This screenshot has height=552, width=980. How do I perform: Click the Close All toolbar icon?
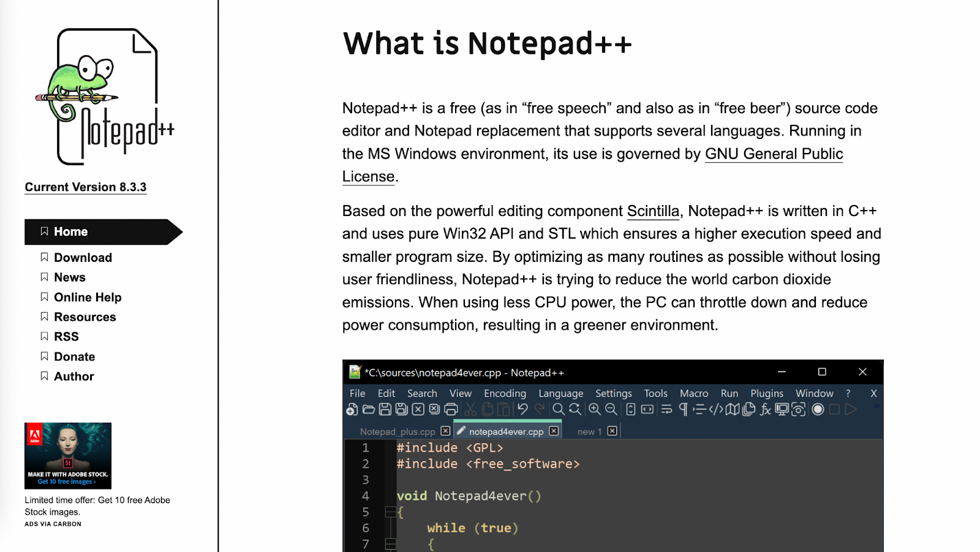coord(434,409)
